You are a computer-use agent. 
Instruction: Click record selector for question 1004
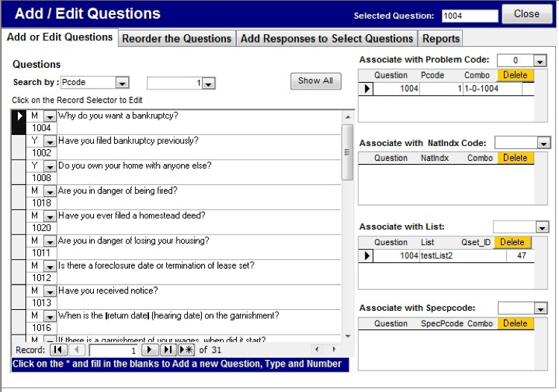click(19, 121)
